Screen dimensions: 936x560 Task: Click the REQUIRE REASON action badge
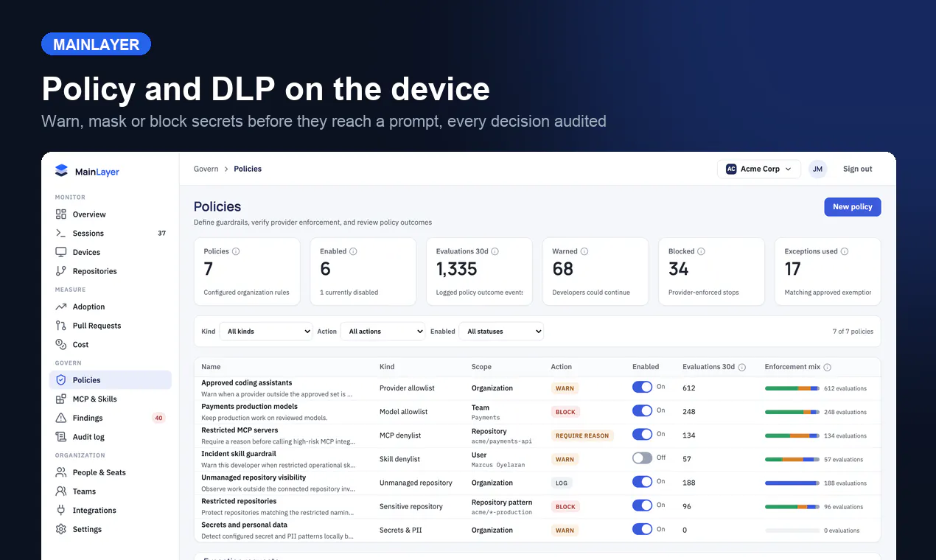(582, 435)
